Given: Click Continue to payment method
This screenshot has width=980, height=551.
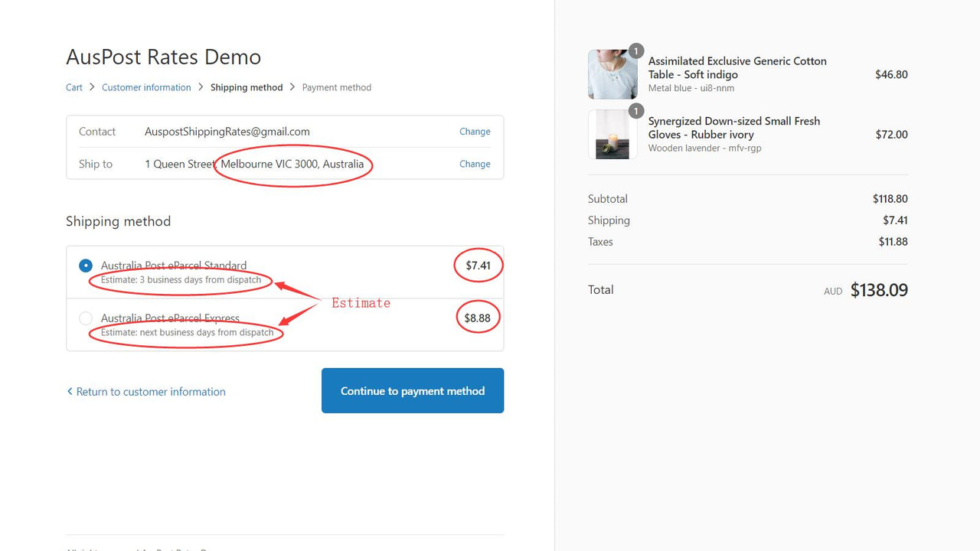Looking at the screenshot, I should 412,390.
